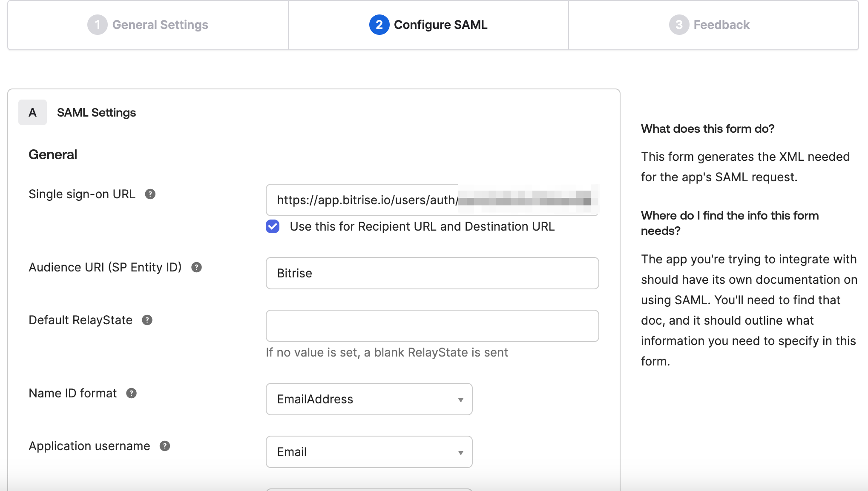
Task: Go to General Settings step tab
Action: [x=160, y=25]
